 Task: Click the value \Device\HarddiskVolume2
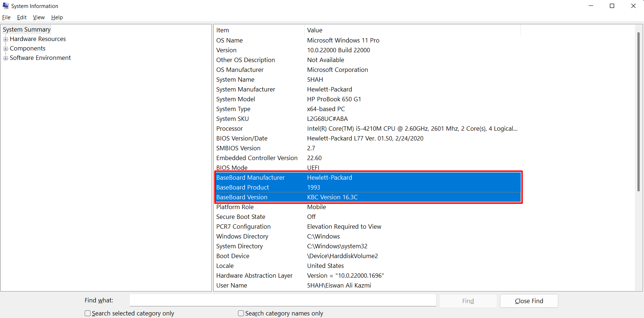(x=342, y=256)
